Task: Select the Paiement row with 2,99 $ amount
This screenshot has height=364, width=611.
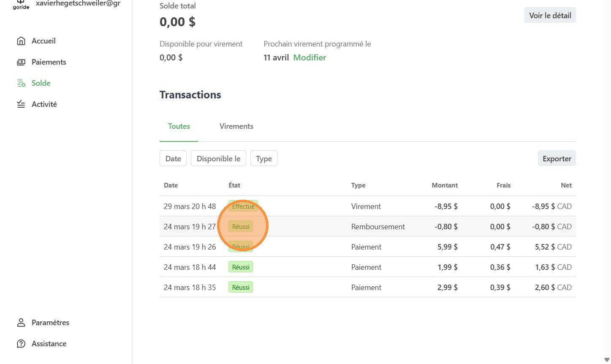Action: pos(368,287)
